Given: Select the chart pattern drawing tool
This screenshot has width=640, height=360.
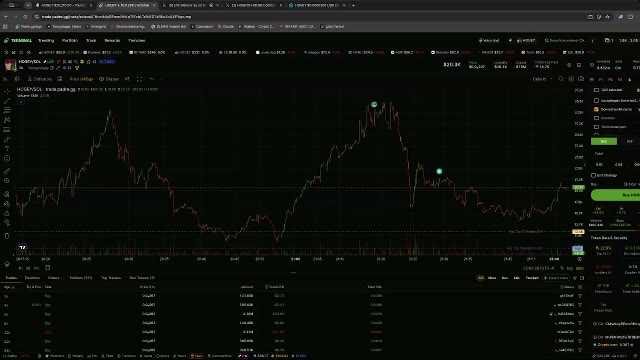Looking at the screenshot, I should click(7, 120).
